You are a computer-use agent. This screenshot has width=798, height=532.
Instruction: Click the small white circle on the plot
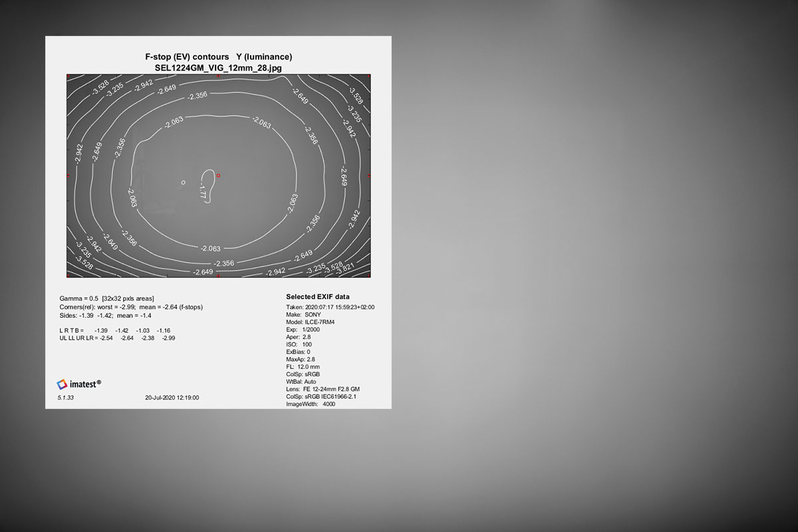tap(184, 182)
